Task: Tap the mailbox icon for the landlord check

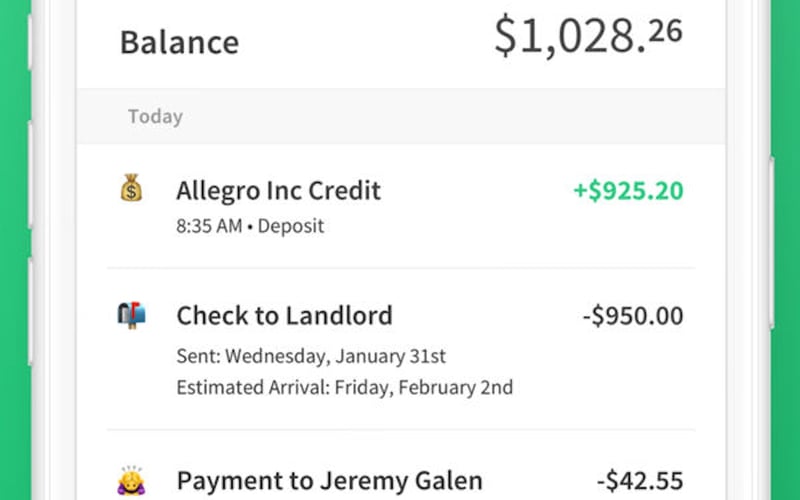Action: pos(131,316)
